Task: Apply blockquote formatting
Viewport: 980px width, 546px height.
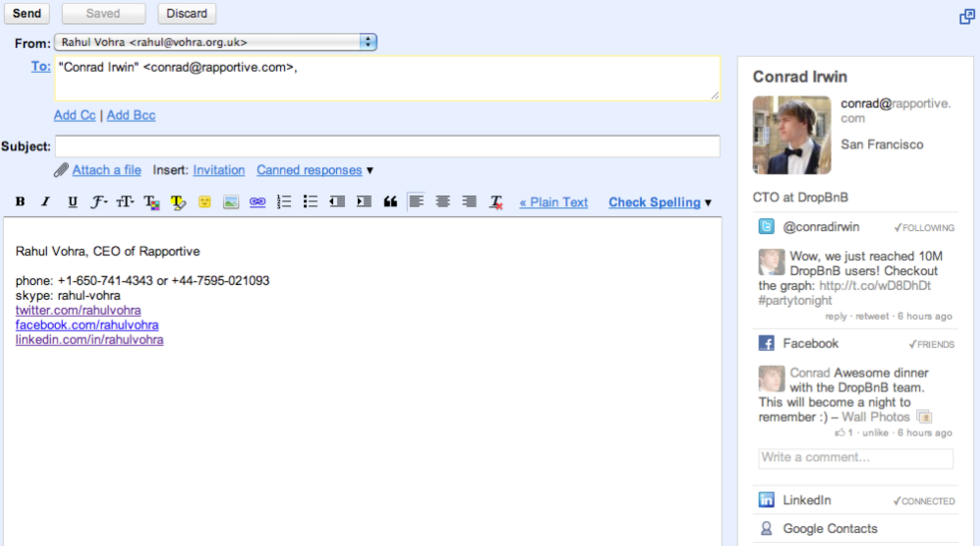Action: click(390, 202)
